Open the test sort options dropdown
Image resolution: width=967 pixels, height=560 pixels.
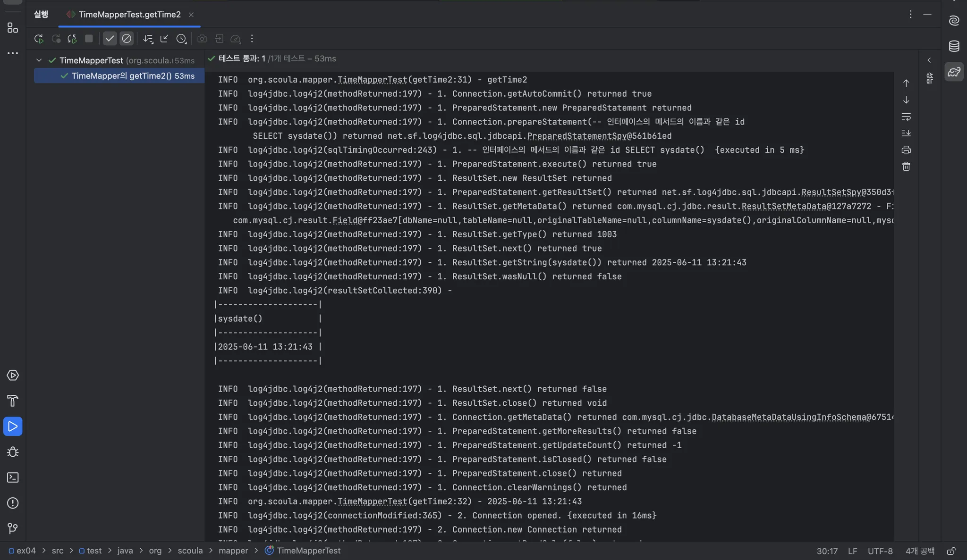click(x=148, y=39)
